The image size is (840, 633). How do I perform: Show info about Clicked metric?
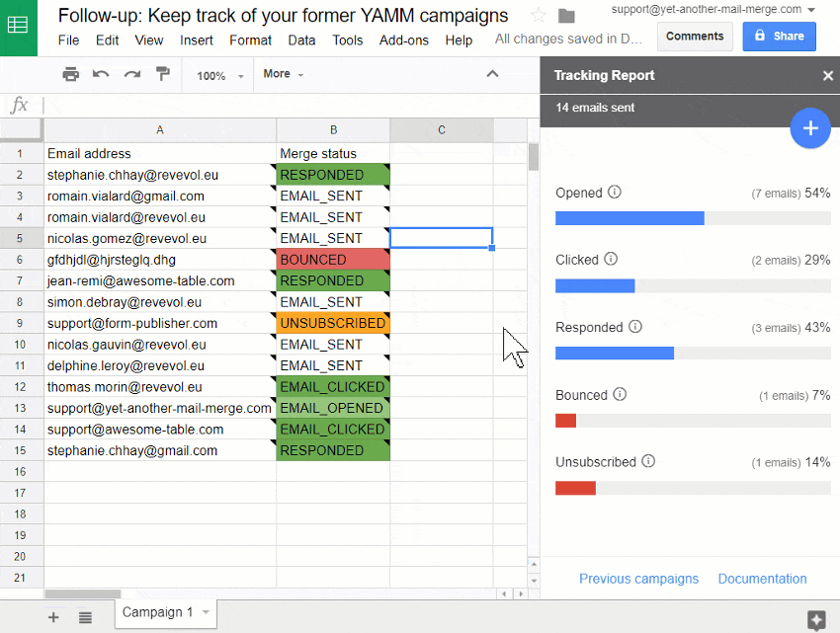point(611,259)
